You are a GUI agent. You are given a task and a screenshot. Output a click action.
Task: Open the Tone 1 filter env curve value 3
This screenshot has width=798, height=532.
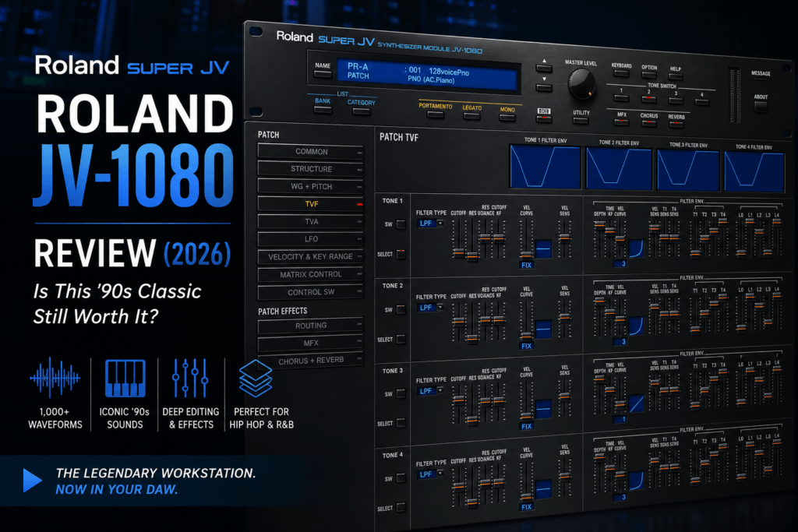click(620, 263)
